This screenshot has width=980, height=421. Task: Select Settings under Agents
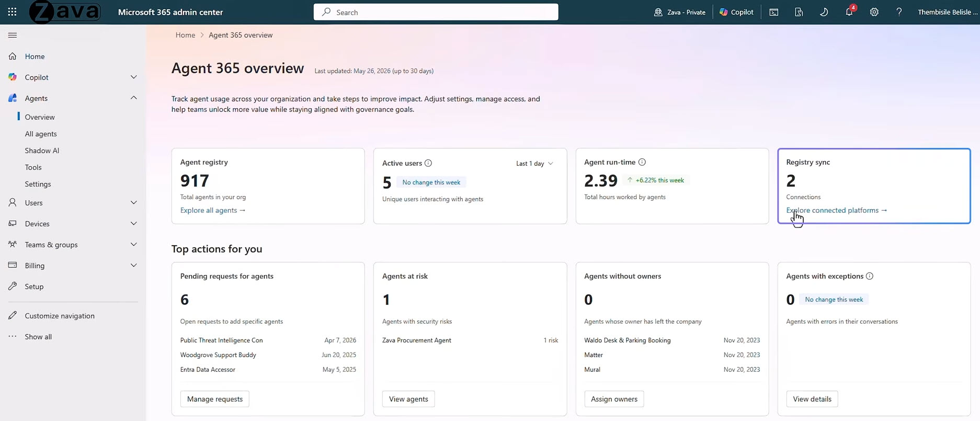pos(38,184)
